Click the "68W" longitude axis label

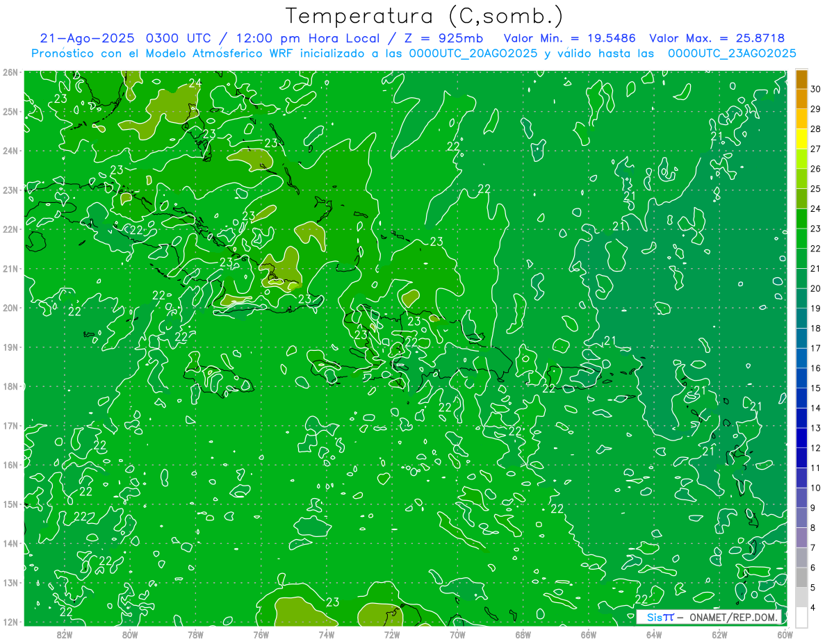[523, 634]
